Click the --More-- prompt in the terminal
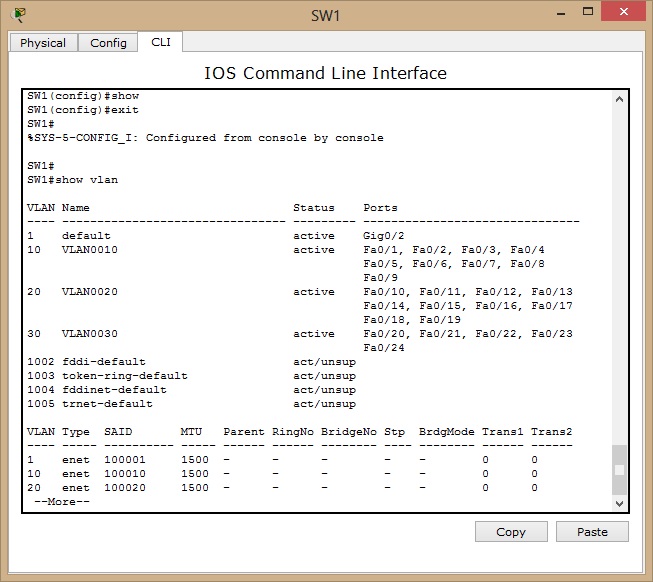The image size is (653, 582). point(61,502)
